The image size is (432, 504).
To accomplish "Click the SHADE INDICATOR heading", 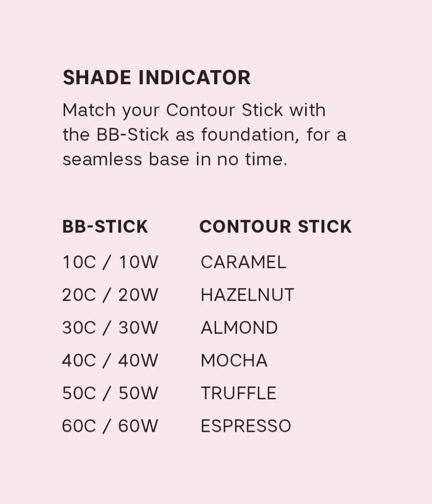I will click(156, 78).
